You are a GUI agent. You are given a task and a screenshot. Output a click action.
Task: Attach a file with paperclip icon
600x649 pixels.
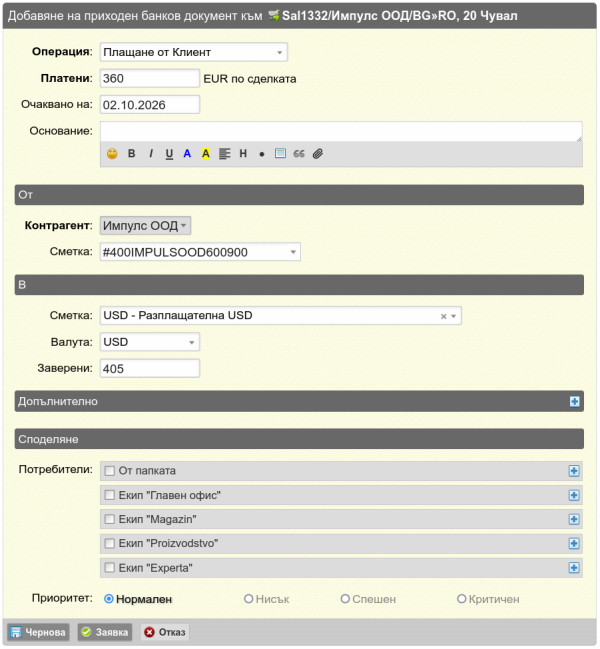click(318, 154)
